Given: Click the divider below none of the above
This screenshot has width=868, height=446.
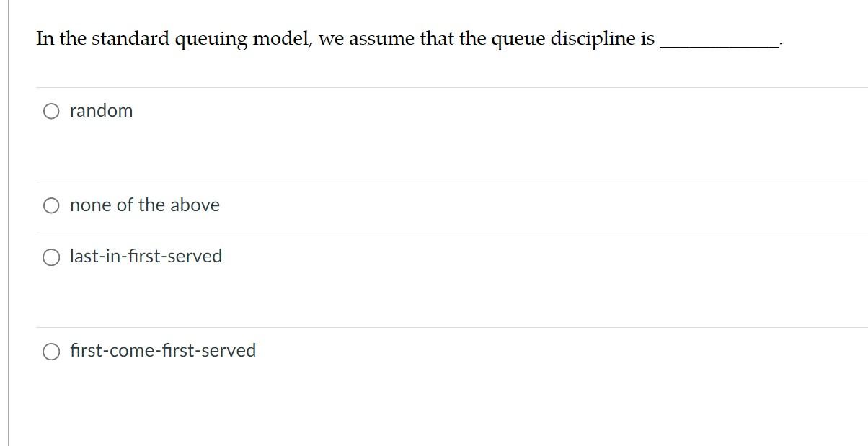Looking at the screenshot, I should [x=433, y=232].
